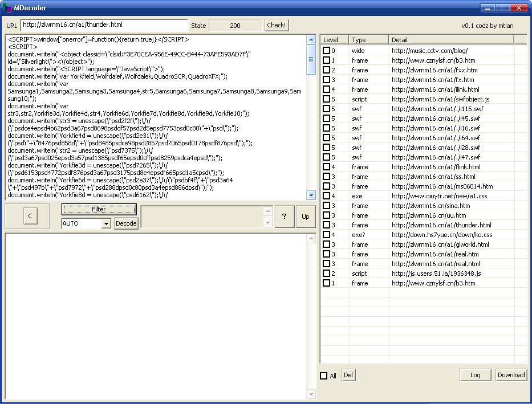Screen dimensions: 532x404
Task: Close the MDecoder window
Action: pyautogui.click(x=519, y=7)
